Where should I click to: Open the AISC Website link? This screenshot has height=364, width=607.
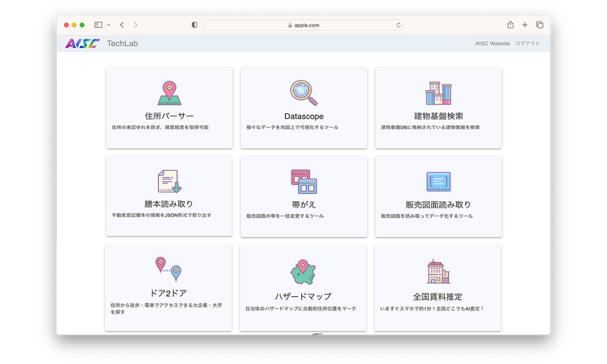pyautogui.click(x=492, y=44)
